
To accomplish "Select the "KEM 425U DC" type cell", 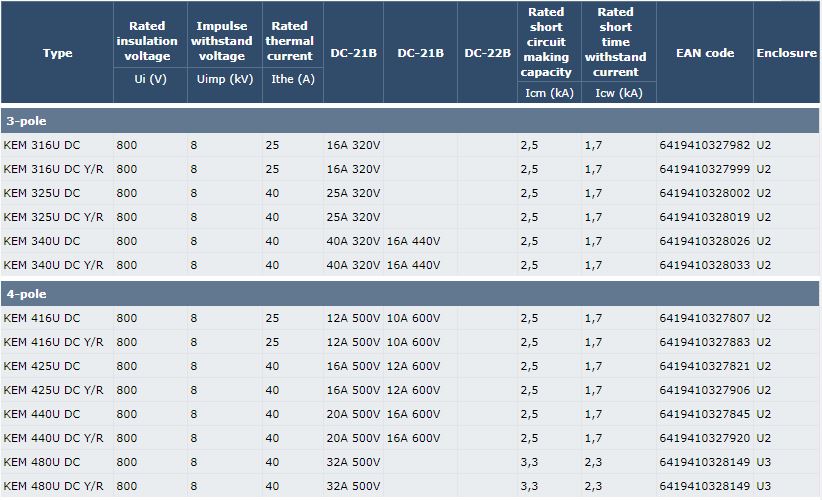I will tap(42, 366).
